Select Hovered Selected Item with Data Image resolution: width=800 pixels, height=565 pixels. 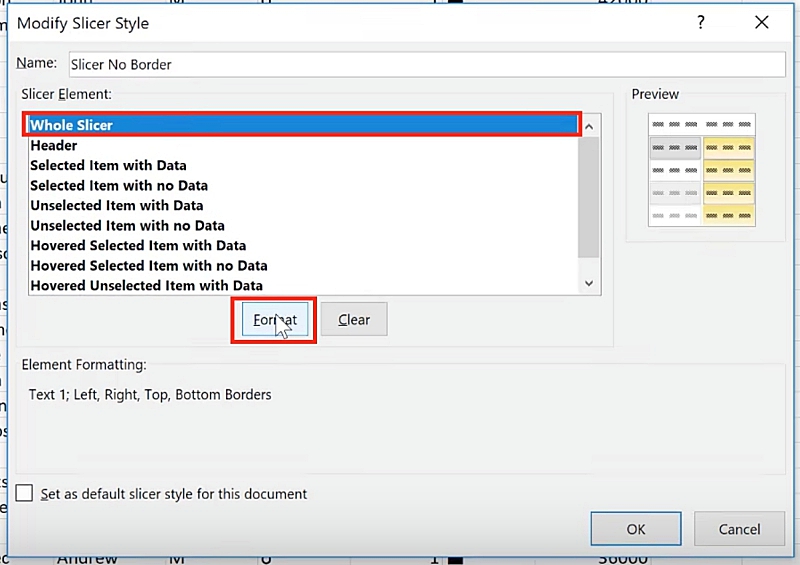[138, 245]
